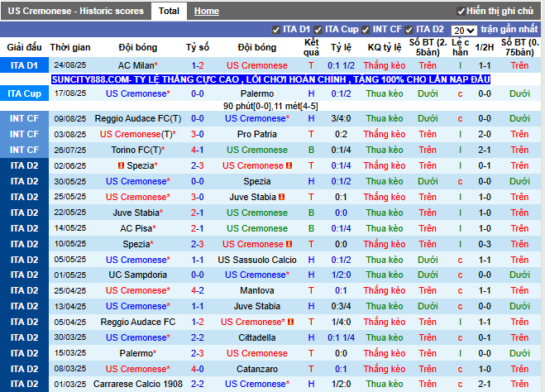The width and height of the screenshot is (545, 392).
Task: Click the date 24/08/25
Action: point(69,65)
